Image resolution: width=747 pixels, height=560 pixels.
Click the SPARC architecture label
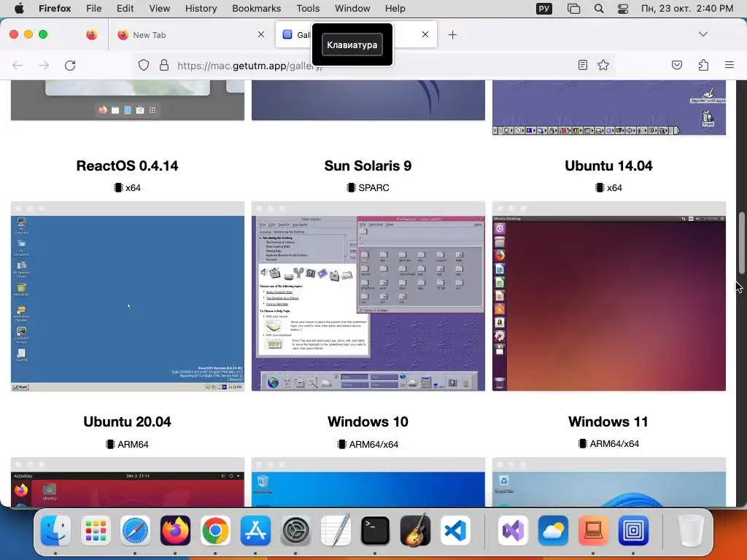[x=373, y=187]
